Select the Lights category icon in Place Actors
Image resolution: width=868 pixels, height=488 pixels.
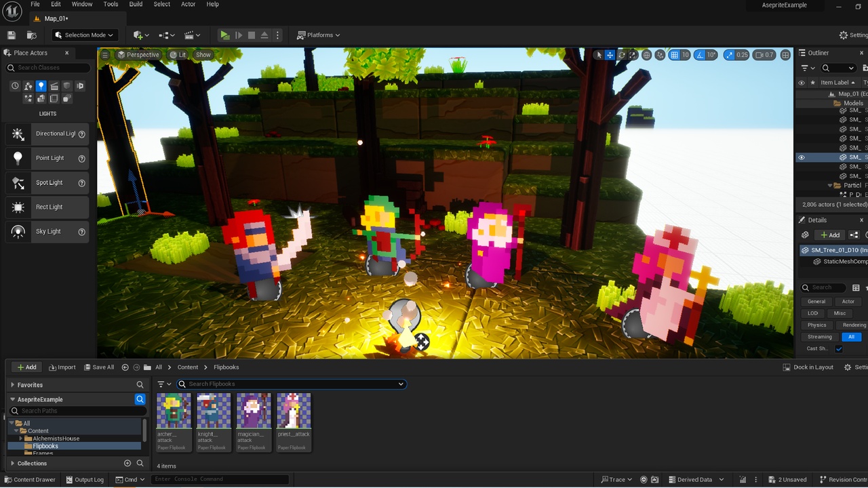tap(41, 86)
